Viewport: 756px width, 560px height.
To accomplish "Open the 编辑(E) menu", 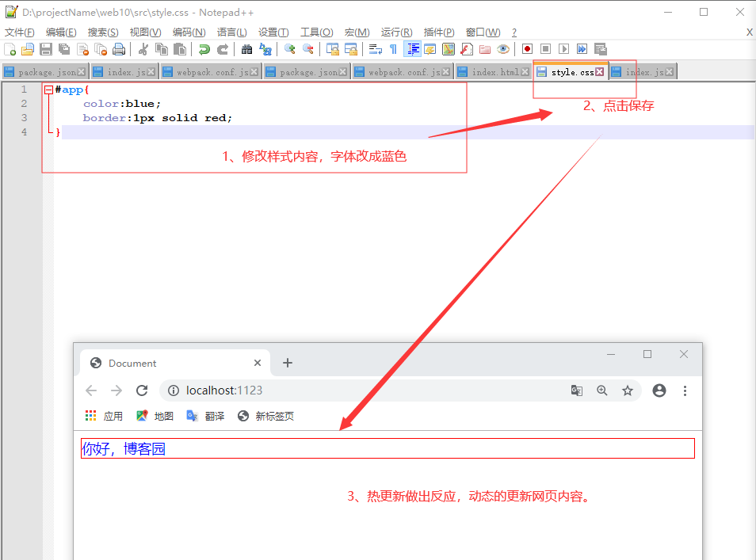I will 61,32.
